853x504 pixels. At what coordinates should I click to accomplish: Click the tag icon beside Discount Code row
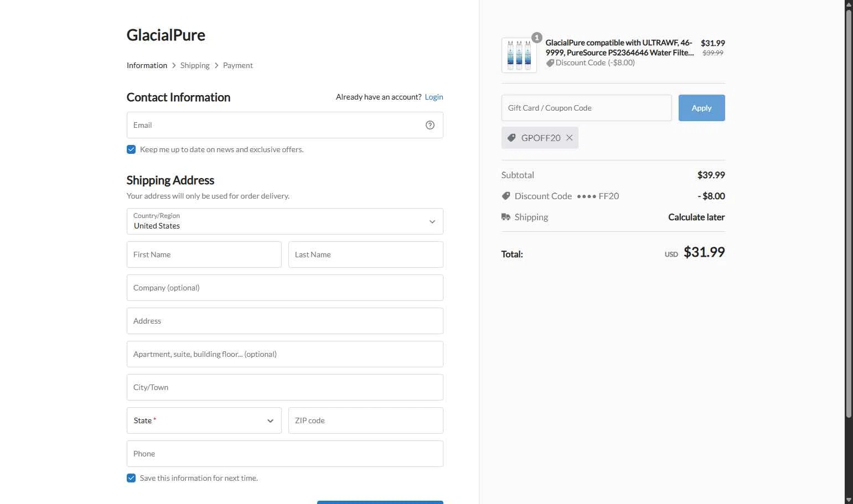(506, 196)
